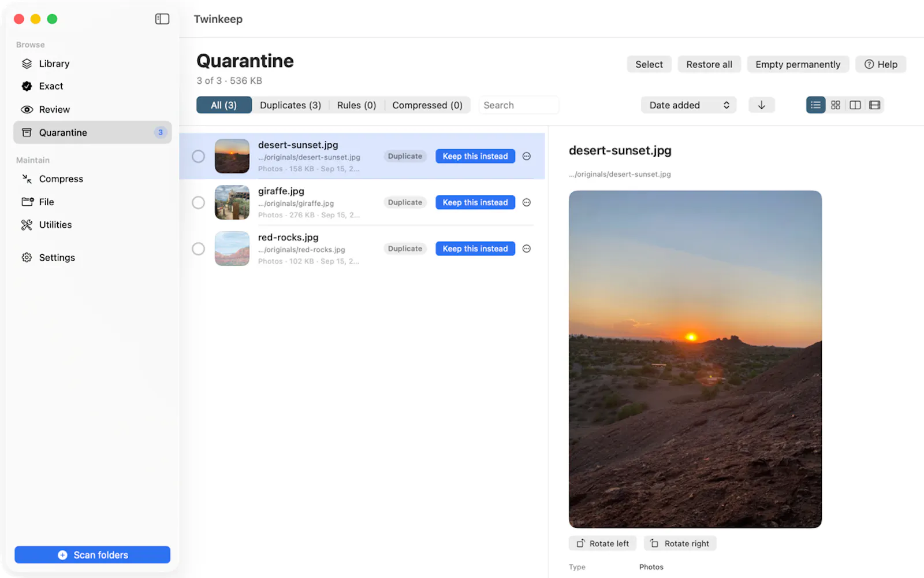Click the Quarantine count badge 3
This screenshot has width=924, height=578.
tap(161, 132)
